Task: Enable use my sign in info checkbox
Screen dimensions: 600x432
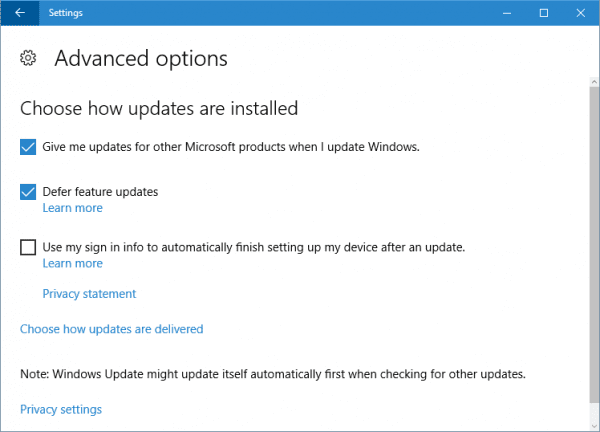Action: click(28, 247)
